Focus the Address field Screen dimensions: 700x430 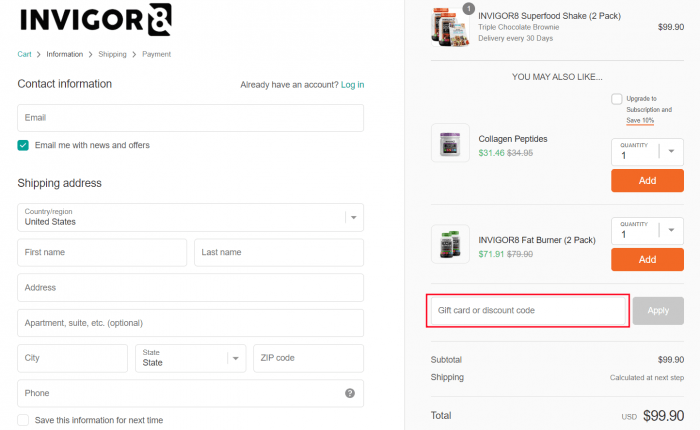coord(191,288)
